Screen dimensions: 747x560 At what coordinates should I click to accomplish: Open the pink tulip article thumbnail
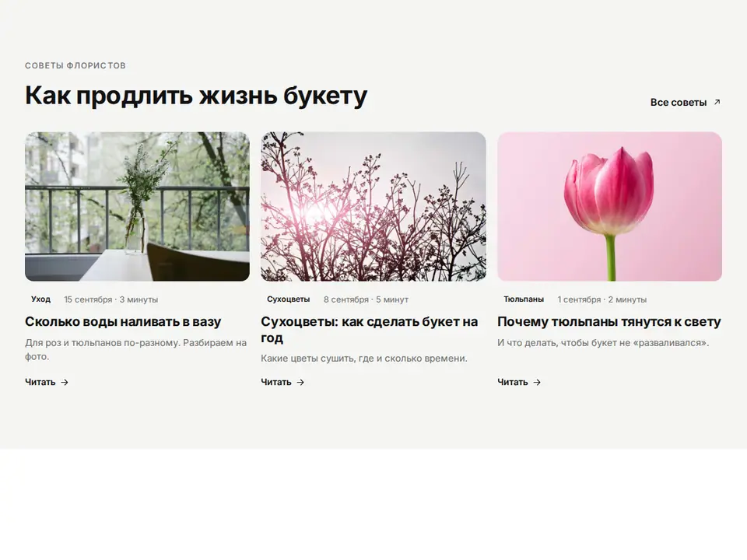click(x=609, y=206)
